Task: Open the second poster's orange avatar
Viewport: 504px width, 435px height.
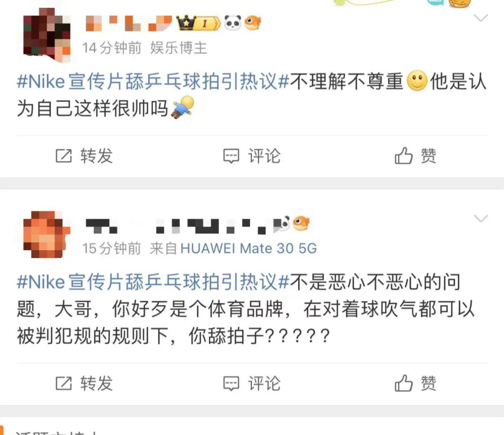Action: tap(47, 234)
